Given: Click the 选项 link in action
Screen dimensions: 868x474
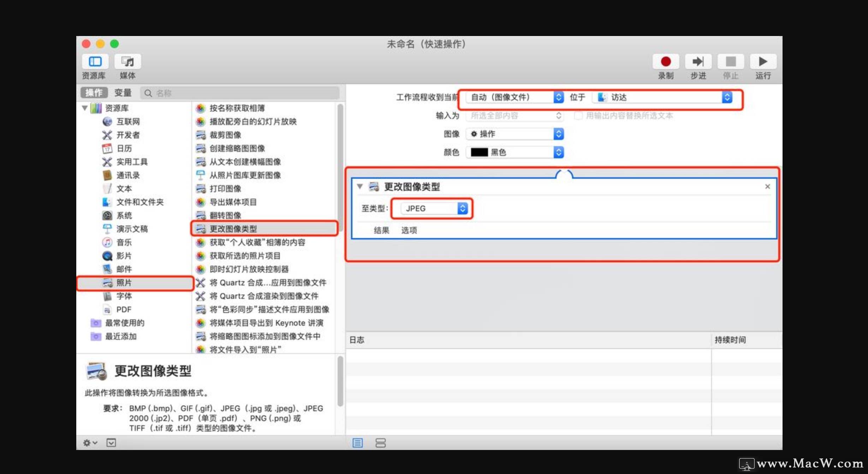Looking at the screenshot, I should [x=409, y=230].
